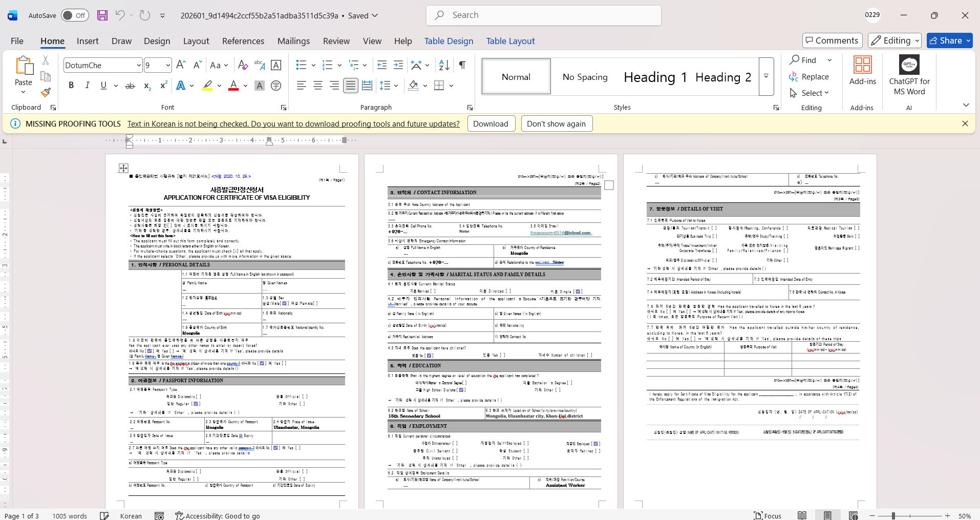Click the Clear All Formatting icon
Viewport: 980px width, 520px height.
tap(243, 65)
